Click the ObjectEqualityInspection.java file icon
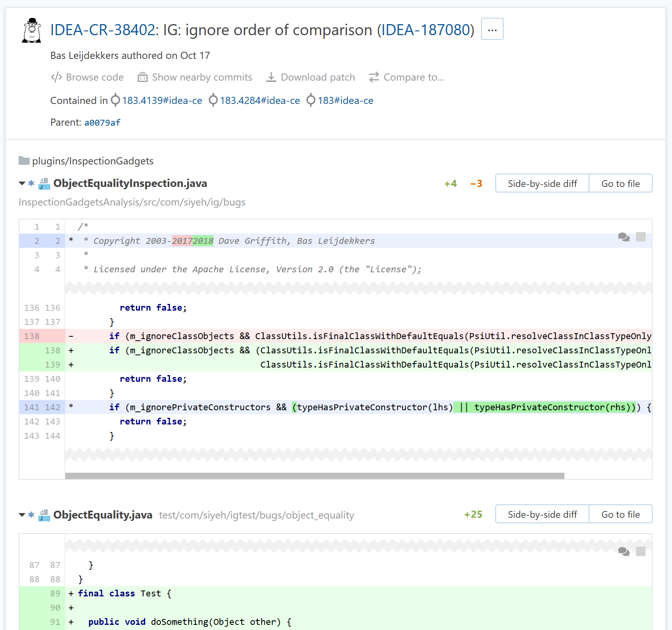 click(x=44, y=183)
